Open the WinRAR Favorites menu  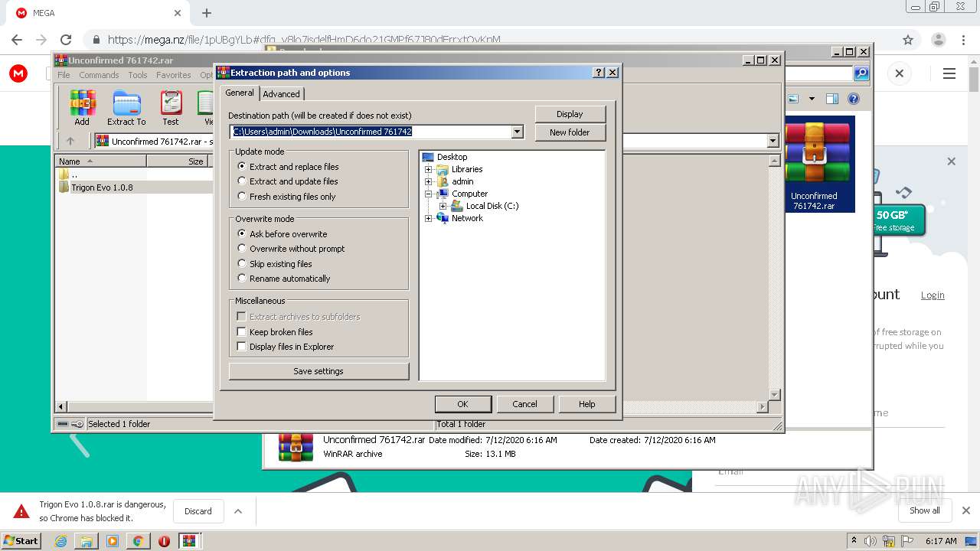click(174, 75)
